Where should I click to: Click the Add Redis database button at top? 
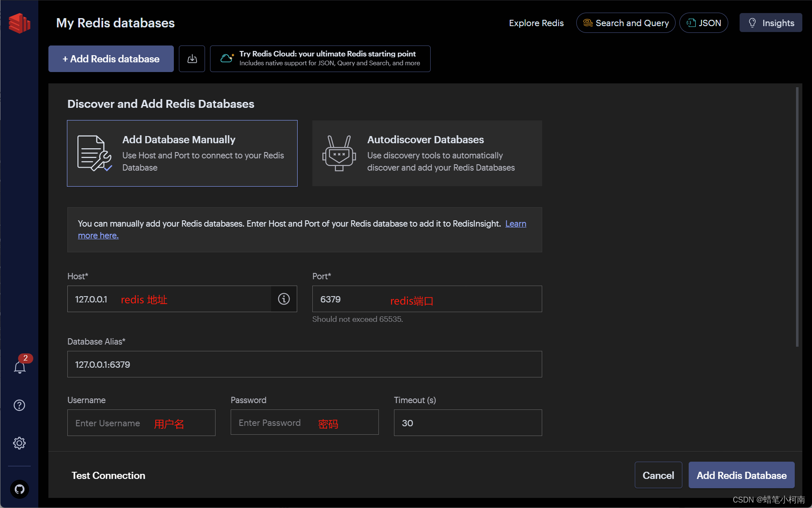(x=111, y=59)
